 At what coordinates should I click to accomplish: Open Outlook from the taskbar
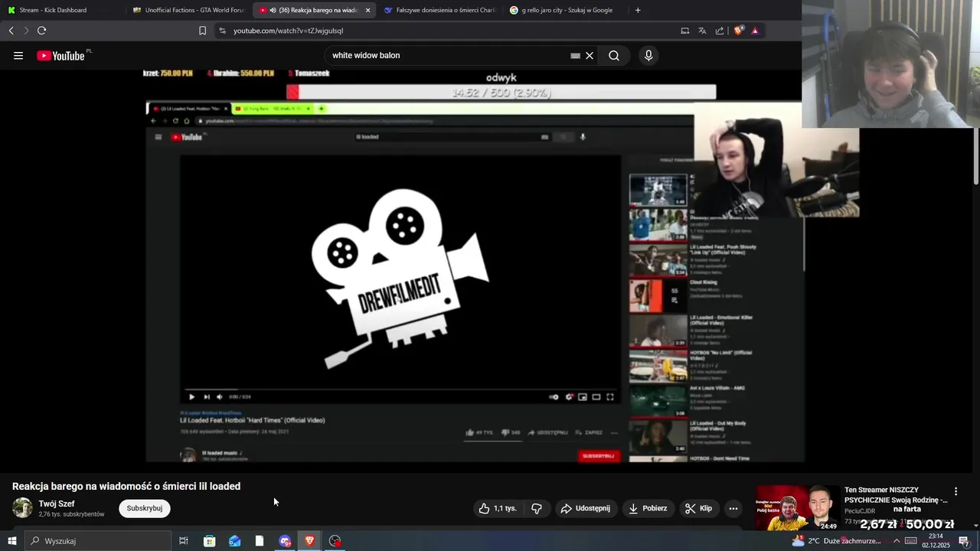pos(234,541)
